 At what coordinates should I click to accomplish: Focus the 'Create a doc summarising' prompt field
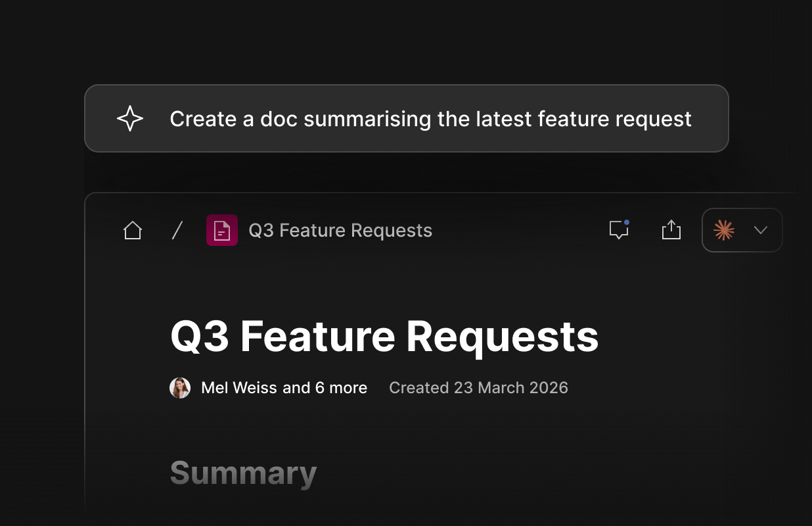pyautogui.click(x=407, y=118)
